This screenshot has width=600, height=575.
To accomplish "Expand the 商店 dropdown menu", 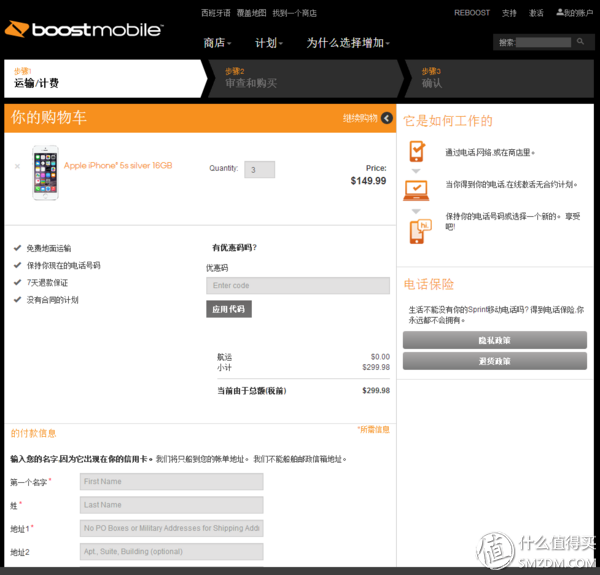I will click(217, 43).
